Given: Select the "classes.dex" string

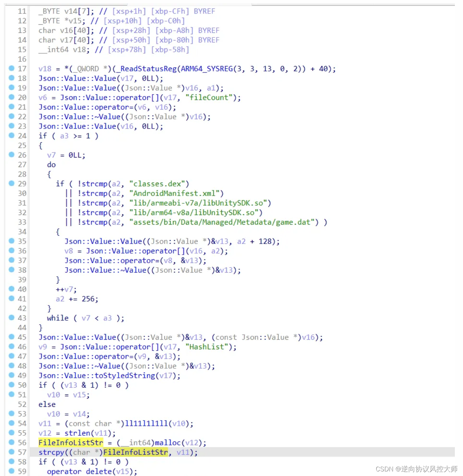Looking at the screenshot, I should [x=157, y=184].
